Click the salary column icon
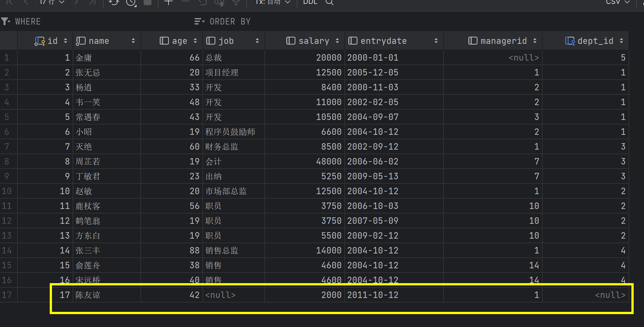Screen dimensions: 644x327 (x=291, y=41)
